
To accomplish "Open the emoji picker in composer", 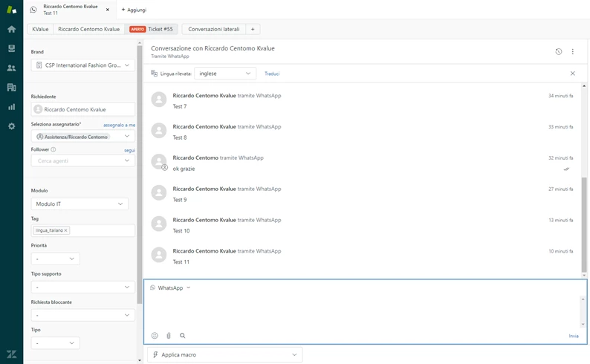I will coord(155,336).
